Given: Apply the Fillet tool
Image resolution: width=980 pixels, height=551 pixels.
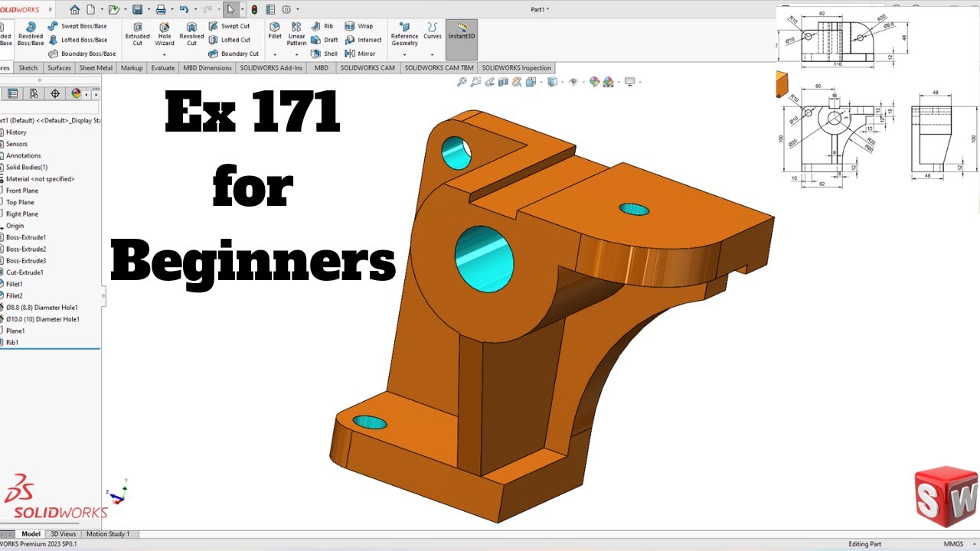Looking at the screenshot, I should 275,31.
